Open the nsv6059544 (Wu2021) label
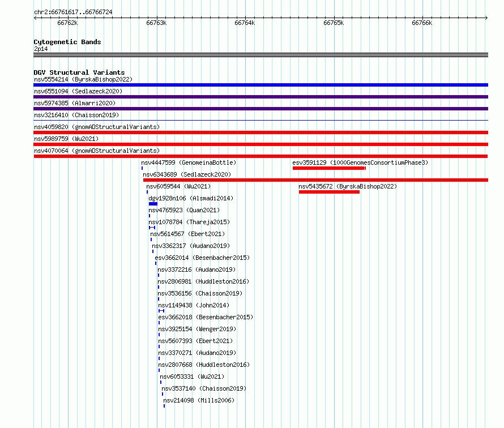Screen dimensions: 504x428 point(178,186)
